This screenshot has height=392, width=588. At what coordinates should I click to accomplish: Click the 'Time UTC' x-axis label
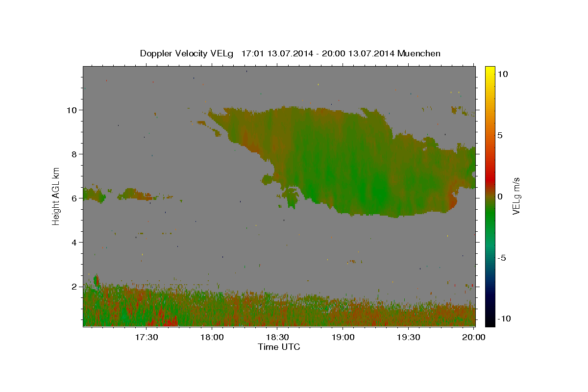pos(279,347)
